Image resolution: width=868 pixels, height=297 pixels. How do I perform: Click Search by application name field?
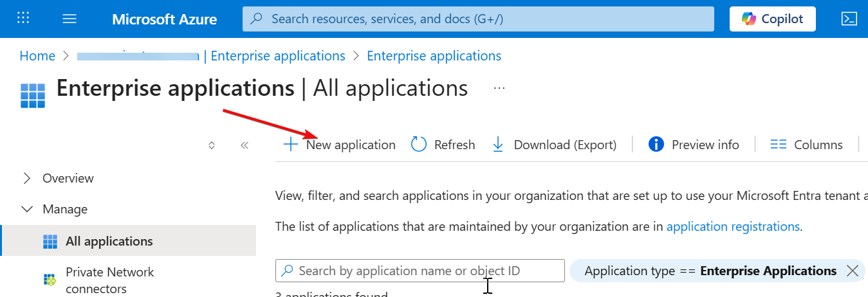point(420,271)
